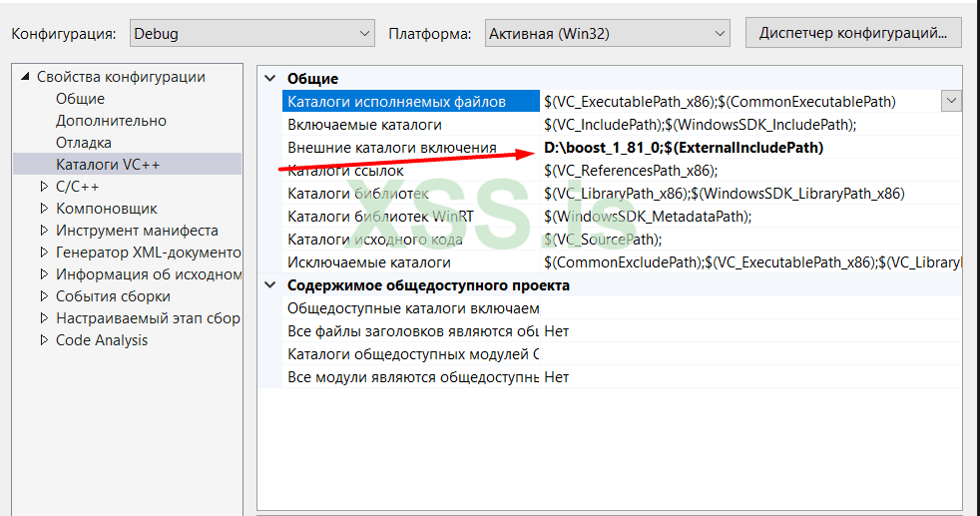Select the C/C++ tree item label

78,187
